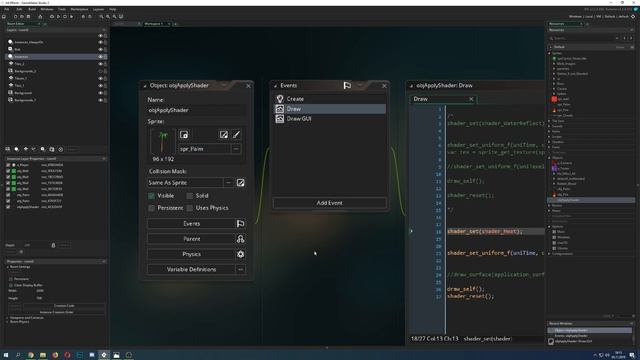Viewport: 640px width, 360px height.
Task: Collapse the Object: objApplyShader window with its header triangle
Action: [x=144, y=86]
